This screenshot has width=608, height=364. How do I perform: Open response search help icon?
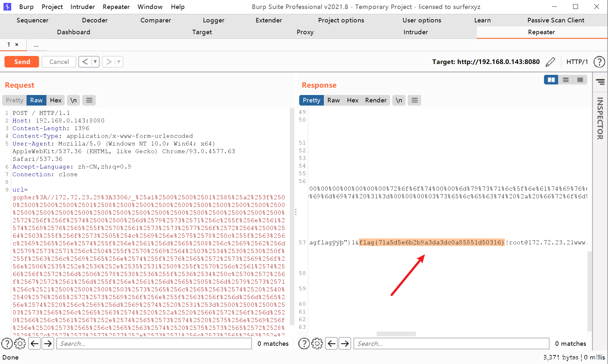point(304,344)
